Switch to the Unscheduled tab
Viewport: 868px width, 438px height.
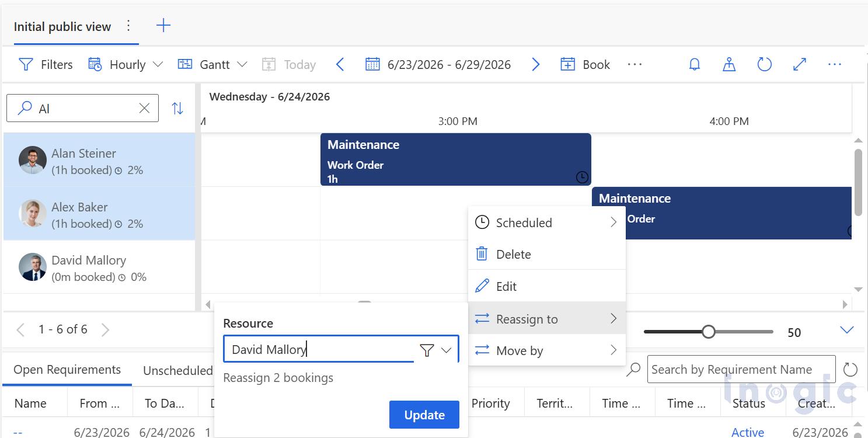[177, 370]
